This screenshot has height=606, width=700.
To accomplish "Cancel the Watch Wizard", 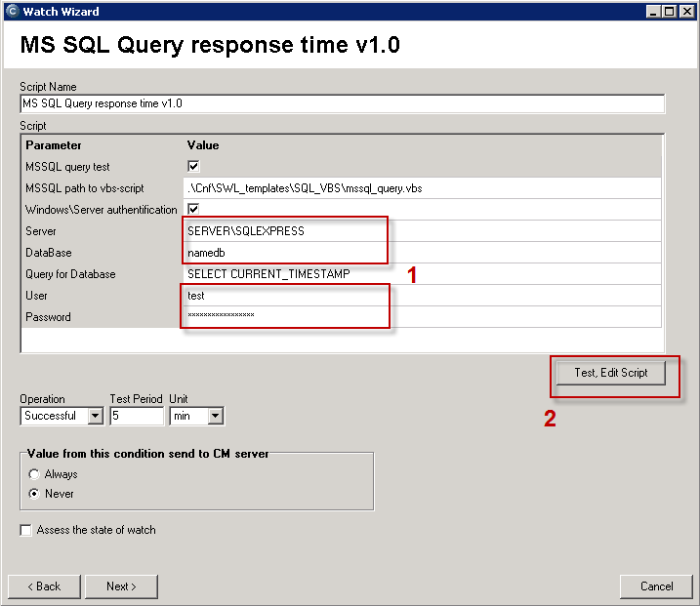I will tap(656, 586).
